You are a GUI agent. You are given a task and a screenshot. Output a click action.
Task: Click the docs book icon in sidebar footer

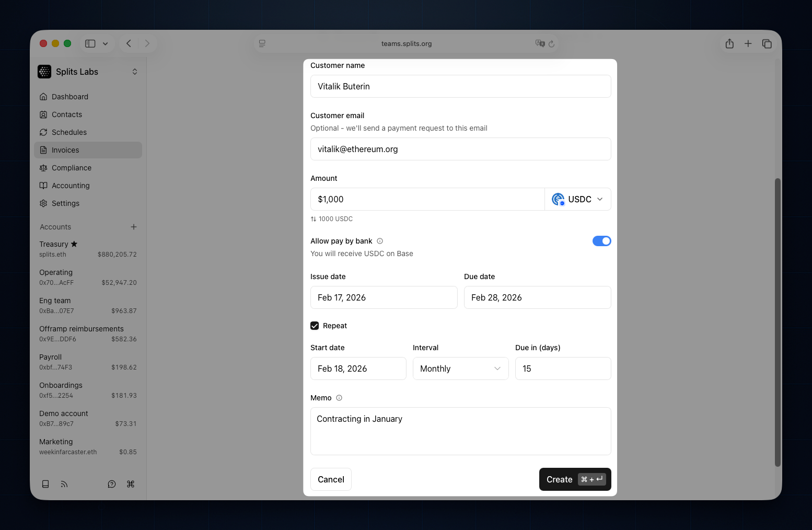(45, 484)
